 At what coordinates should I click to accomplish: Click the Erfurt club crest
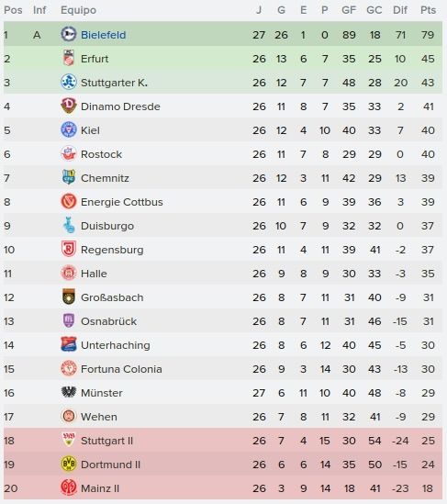(69, 58)
